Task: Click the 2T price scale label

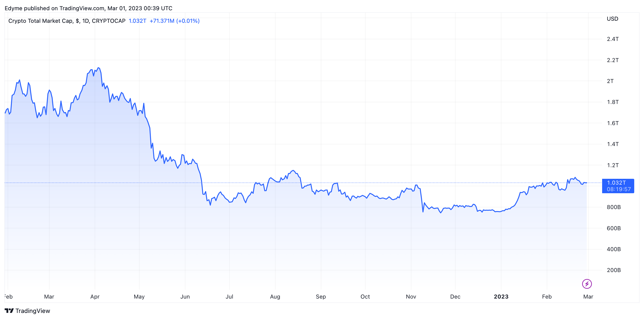Action: 610,81
